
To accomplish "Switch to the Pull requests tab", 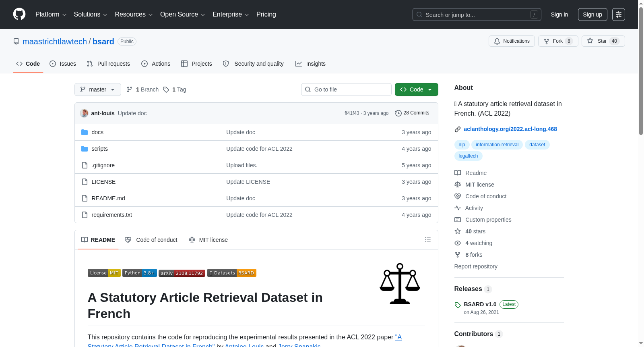I will pyautogui.click(x=108, y=64).
